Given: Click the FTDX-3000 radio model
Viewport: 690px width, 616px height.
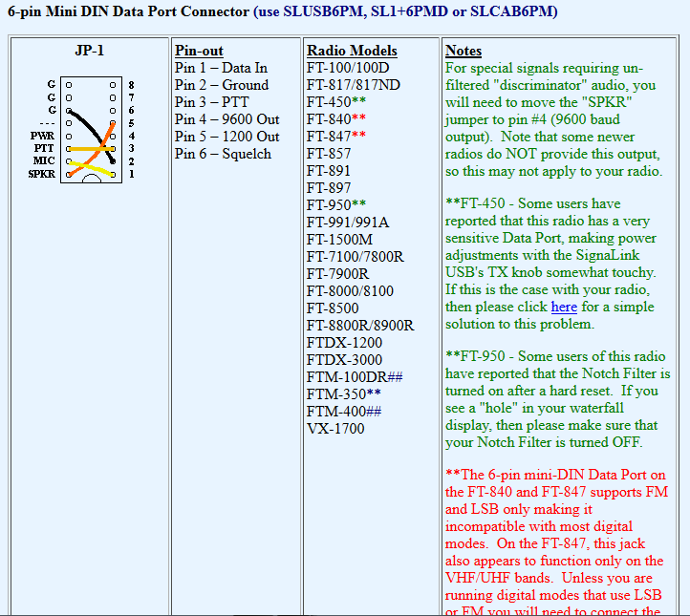Looking at the screenshot, I should [344, 360].
